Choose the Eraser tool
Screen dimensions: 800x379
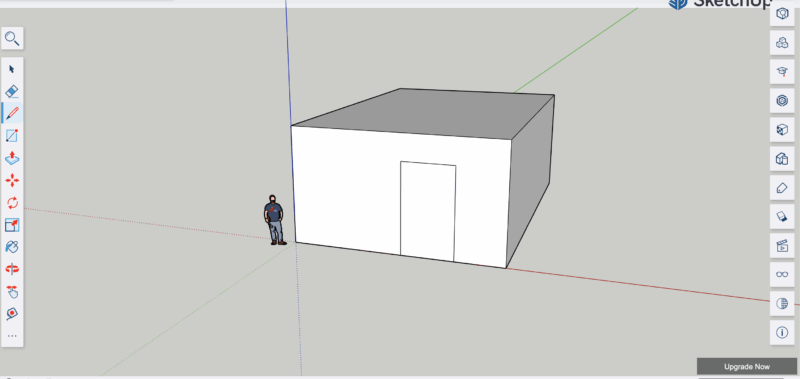[12, 91]
